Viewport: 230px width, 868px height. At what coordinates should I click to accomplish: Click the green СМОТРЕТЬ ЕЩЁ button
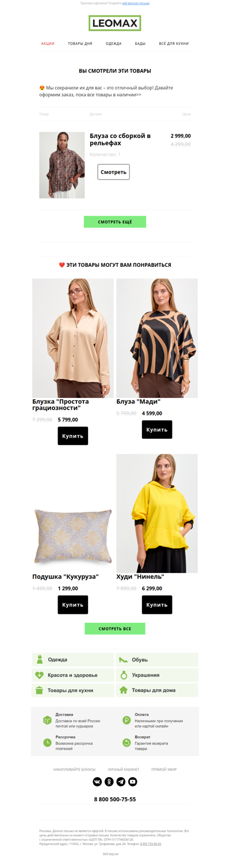[115, 221]
